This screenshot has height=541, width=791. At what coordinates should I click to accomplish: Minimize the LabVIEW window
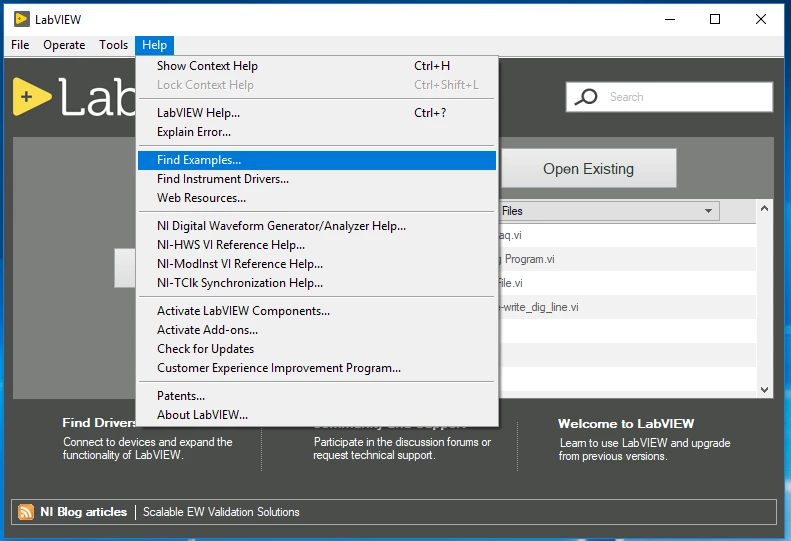coord(670,19)
